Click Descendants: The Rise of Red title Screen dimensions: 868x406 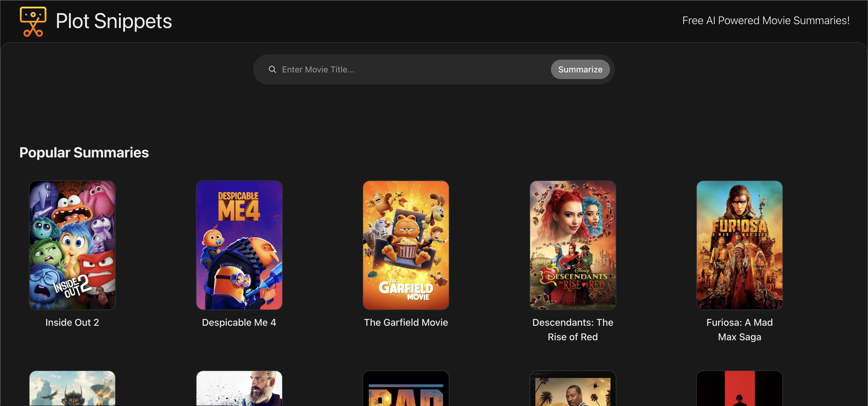(x=573, y=329)
